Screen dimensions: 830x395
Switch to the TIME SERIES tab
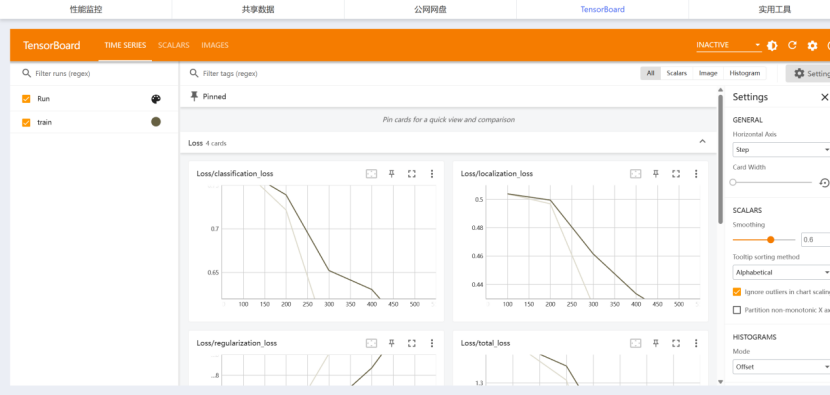pos(125,46)
